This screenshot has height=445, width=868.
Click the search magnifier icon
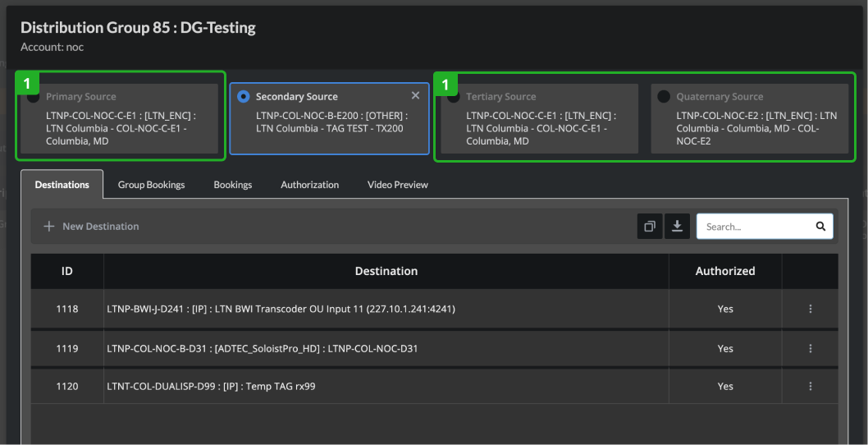point(820,226)
